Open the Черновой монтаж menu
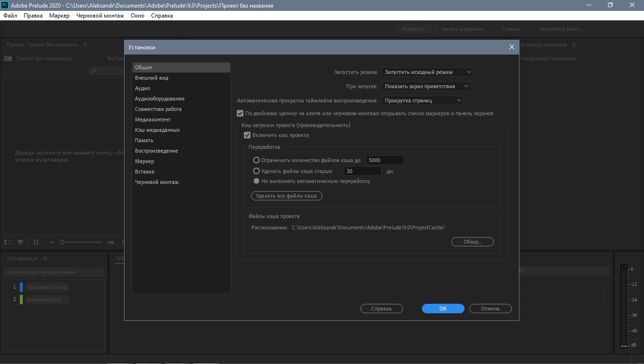 (100, 16)
